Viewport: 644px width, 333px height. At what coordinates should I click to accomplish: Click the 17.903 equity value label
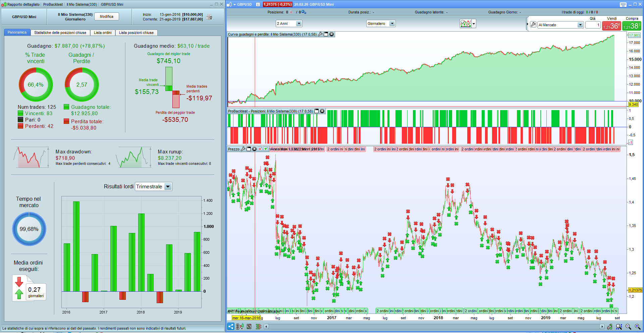634,35
